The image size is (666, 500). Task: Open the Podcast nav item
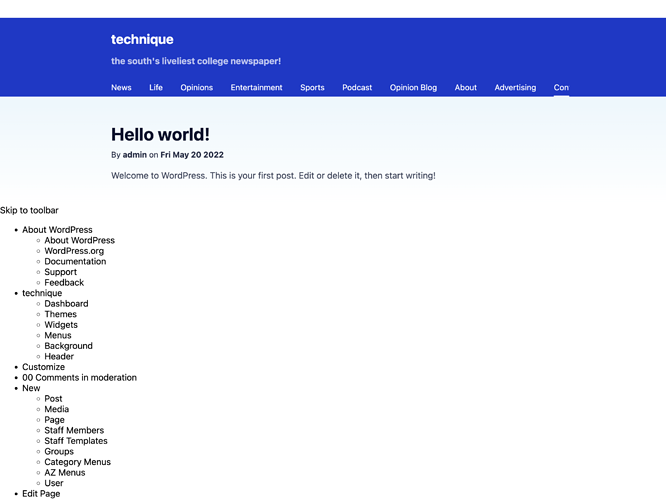[x=357, y=88]
